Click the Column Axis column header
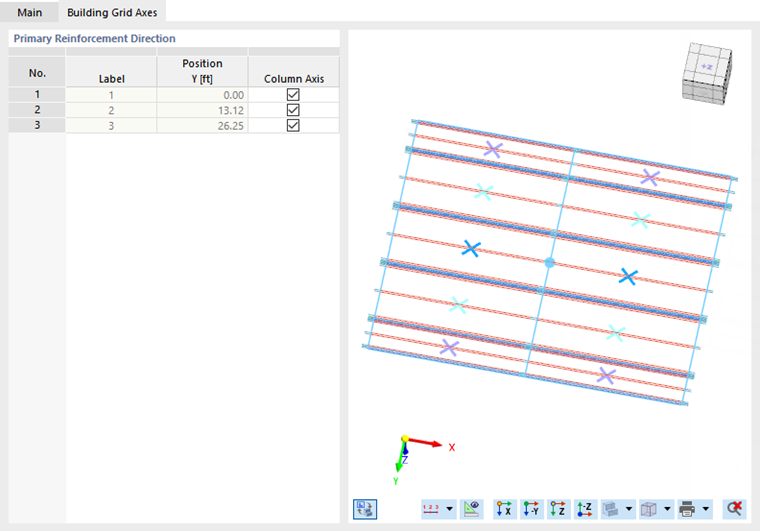Viewport: 760px width, 531px height. (x=294, y=71)
